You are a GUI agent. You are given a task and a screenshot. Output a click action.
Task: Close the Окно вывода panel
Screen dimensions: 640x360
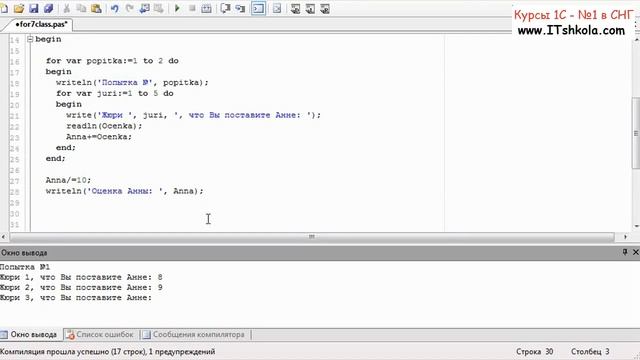click(x=635, y=252)
